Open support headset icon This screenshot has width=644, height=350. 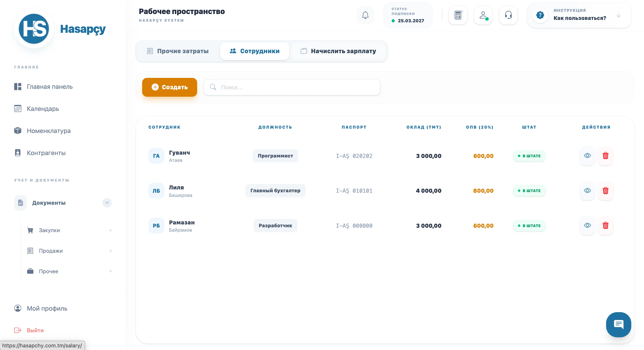point(508,15)
